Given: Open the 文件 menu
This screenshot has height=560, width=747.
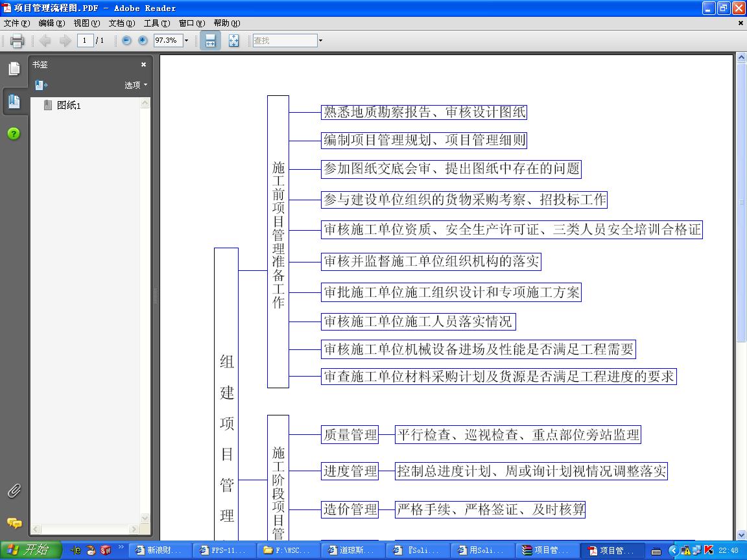Looking at the screenshot, I should [17, 23].
